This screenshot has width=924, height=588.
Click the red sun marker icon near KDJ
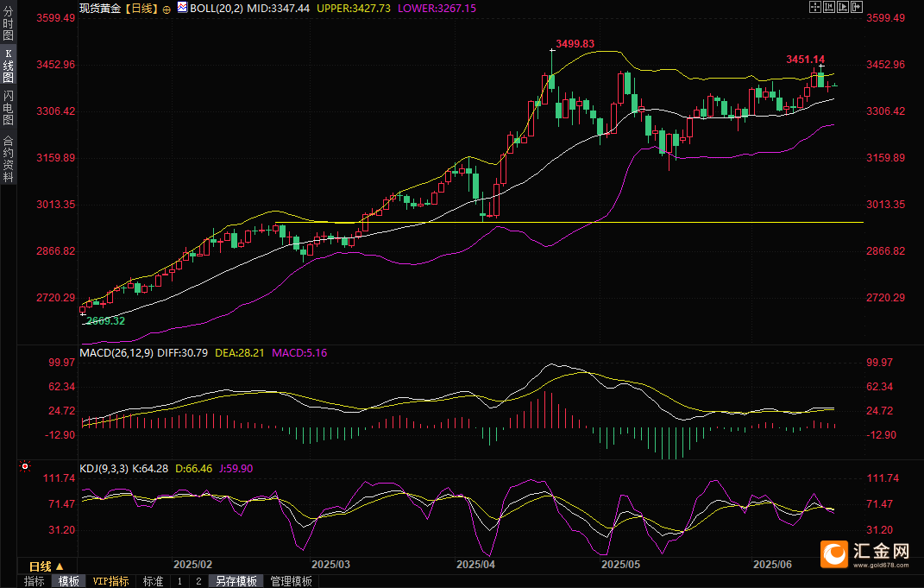(25, 467)
